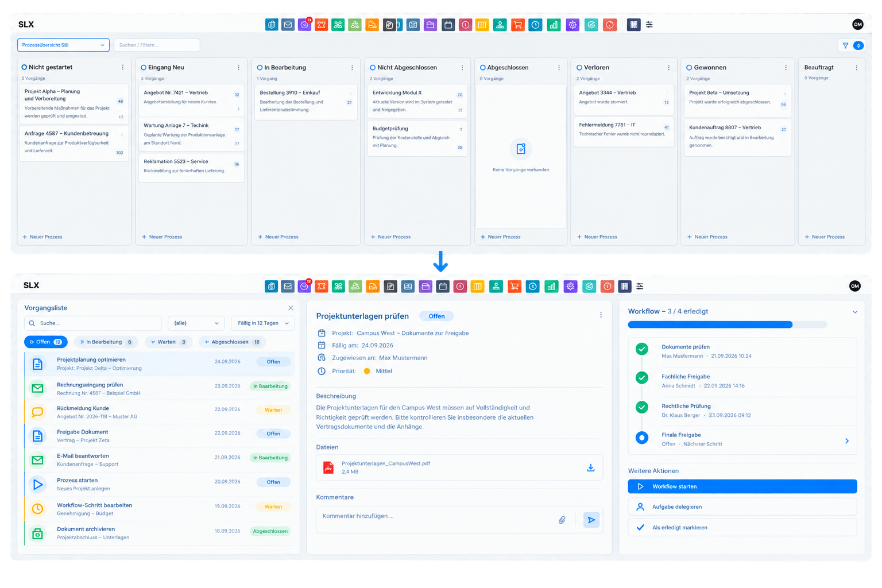The height and width of the screenshot is (588, 882).
Task: Click the Offen status badge beside Projektunterlagen prüfen
Action: coord(436,316)
